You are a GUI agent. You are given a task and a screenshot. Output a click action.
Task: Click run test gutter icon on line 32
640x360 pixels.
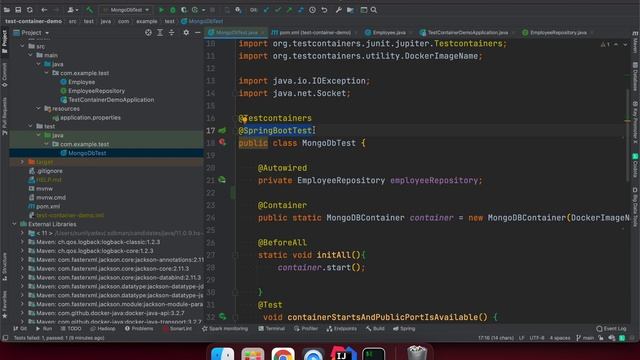tap(222, 317)
